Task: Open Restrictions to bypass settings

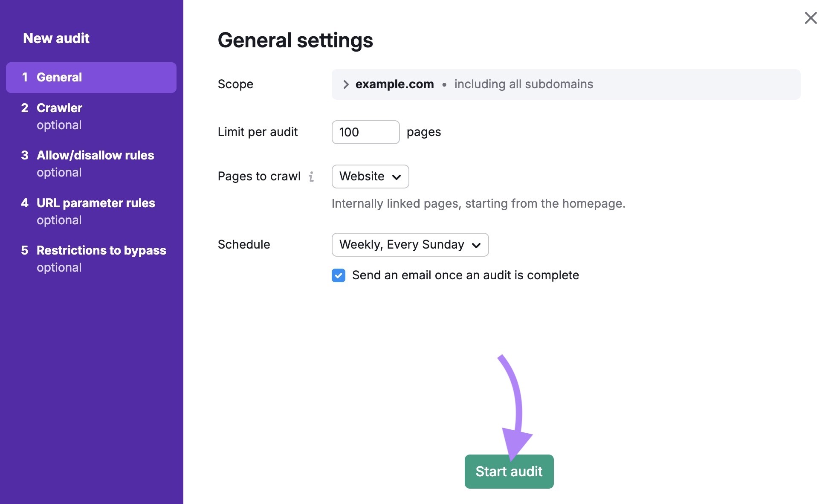Action: click(101, 250)
